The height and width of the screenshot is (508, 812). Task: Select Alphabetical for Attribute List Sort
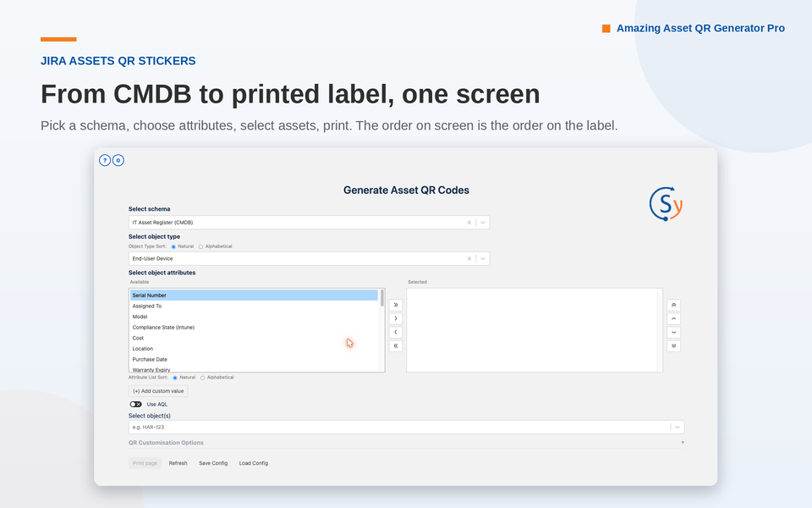pyautogui.click(x=202, y=378)
